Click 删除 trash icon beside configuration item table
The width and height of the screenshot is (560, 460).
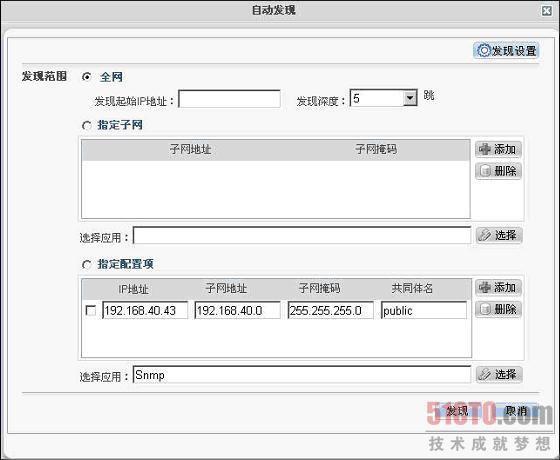pos(498,309)
